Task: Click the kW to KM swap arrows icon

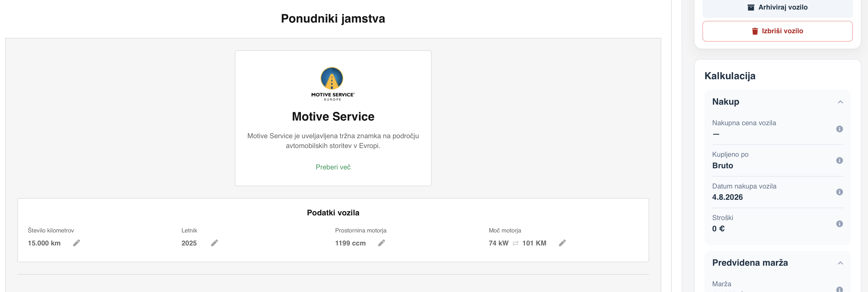Action: click(515, 243)
